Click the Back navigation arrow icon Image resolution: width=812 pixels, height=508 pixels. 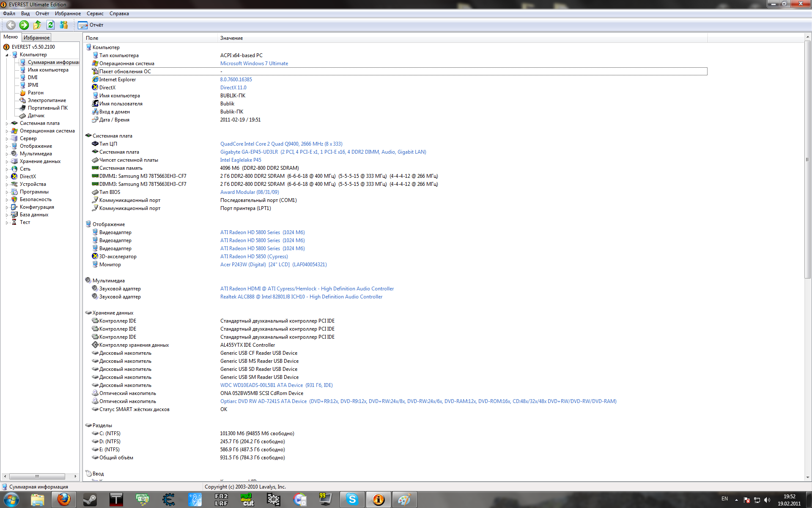11,25
